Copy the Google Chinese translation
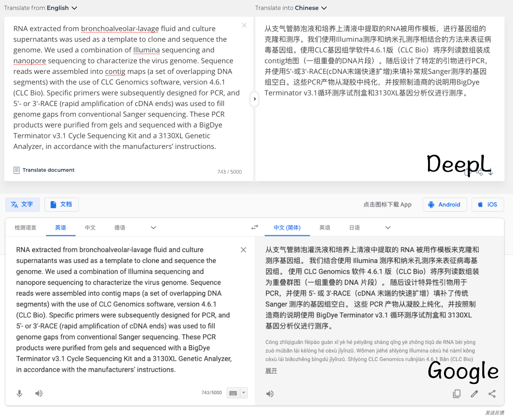 pos(457,393)
